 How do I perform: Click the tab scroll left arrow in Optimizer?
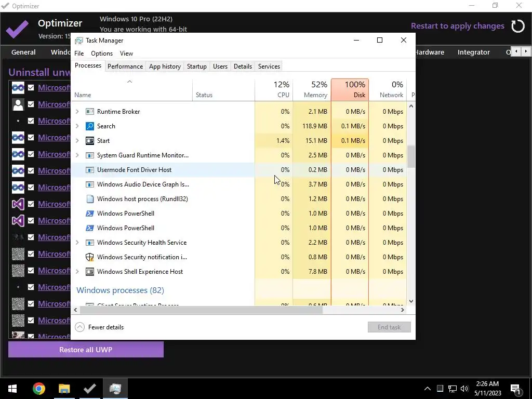click(516, 51)
